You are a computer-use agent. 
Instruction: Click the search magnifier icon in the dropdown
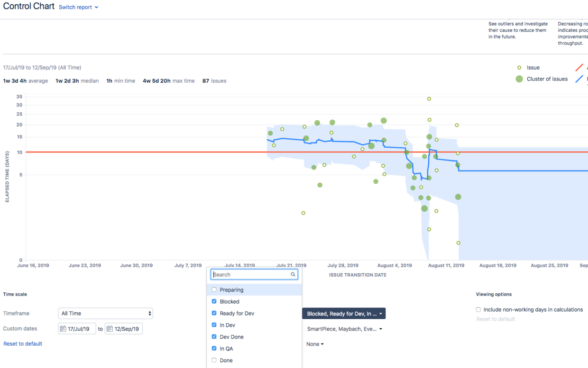pos(293,275)
